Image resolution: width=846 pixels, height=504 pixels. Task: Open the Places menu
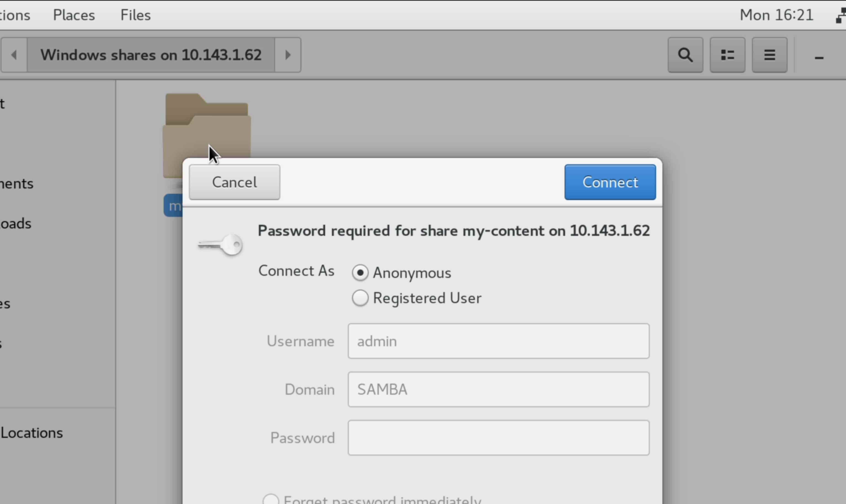[x=74, y=15]
